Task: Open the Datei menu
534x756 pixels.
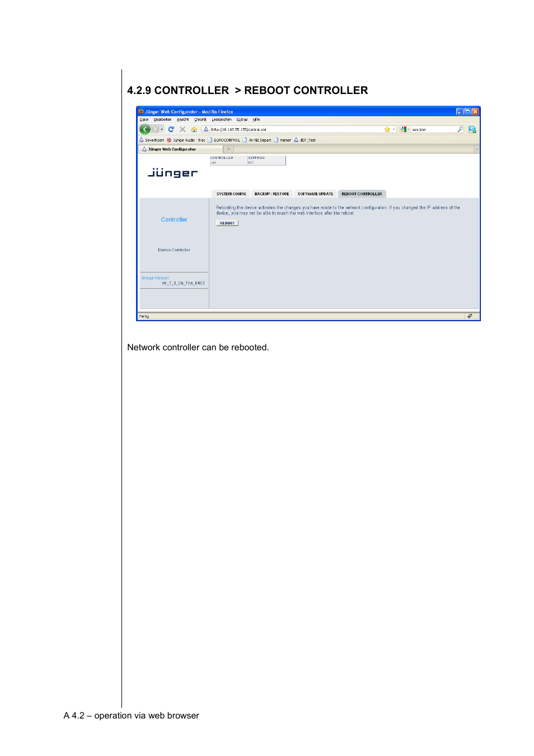Action: click(x=144, y=119)
